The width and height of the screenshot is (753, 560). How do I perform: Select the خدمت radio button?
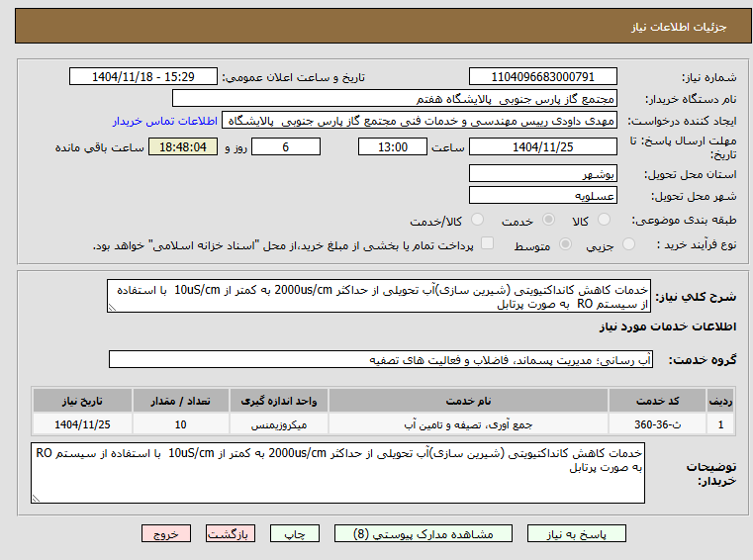pos(548,220)
